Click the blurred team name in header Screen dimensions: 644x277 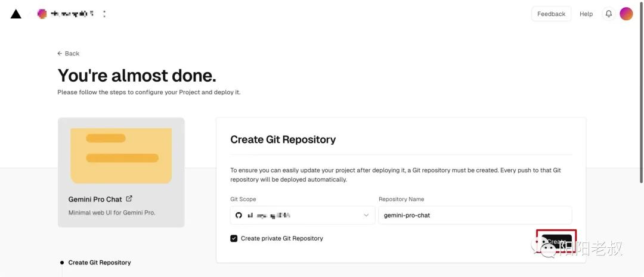coord(72,13)
